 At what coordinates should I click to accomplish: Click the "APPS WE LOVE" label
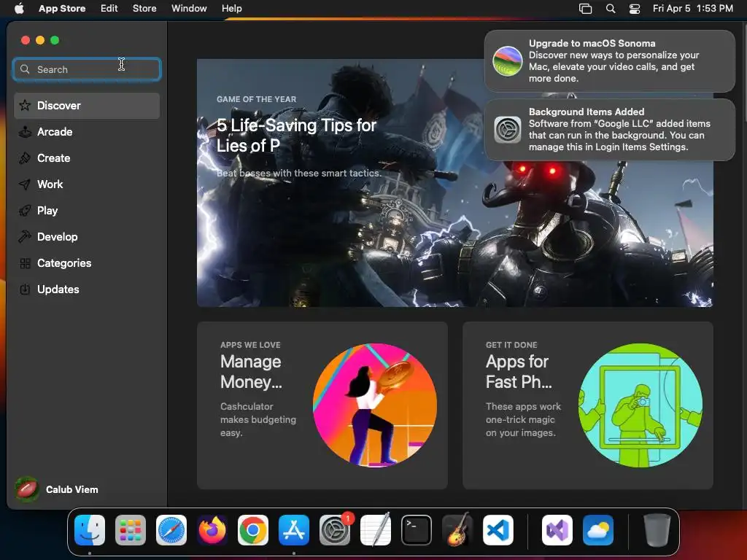[x=250, y=345]
